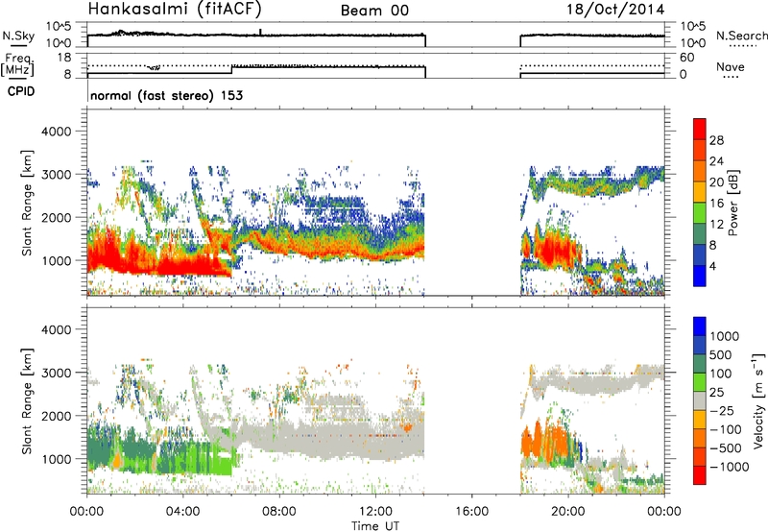Click the Hankasalmi (fitACF) plot title
This screenshot has width=768, height=532.
point(175,10)
